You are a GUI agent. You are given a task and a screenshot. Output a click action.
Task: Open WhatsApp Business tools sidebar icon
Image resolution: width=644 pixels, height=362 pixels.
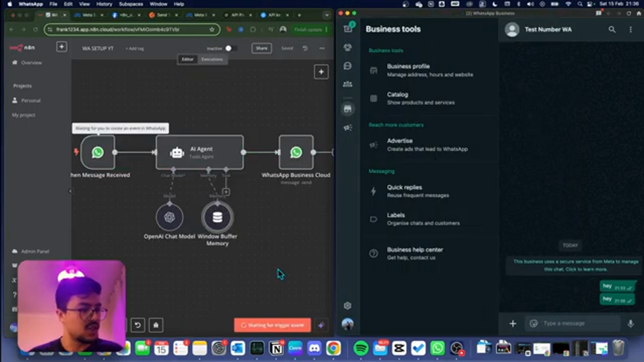348,109
